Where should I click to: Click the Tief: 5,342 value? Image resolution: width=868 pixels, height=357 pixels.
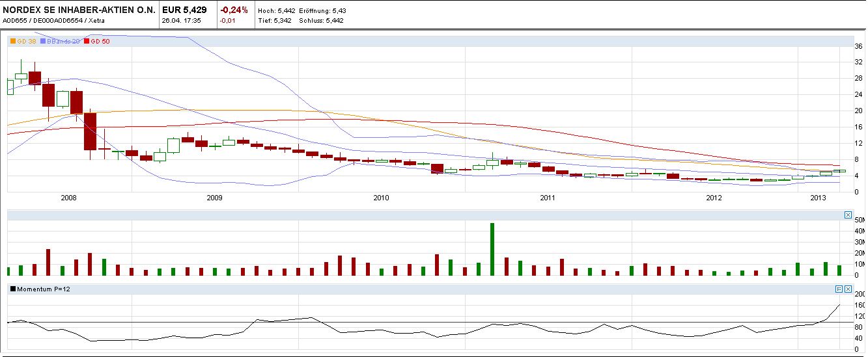click(276, 21)
